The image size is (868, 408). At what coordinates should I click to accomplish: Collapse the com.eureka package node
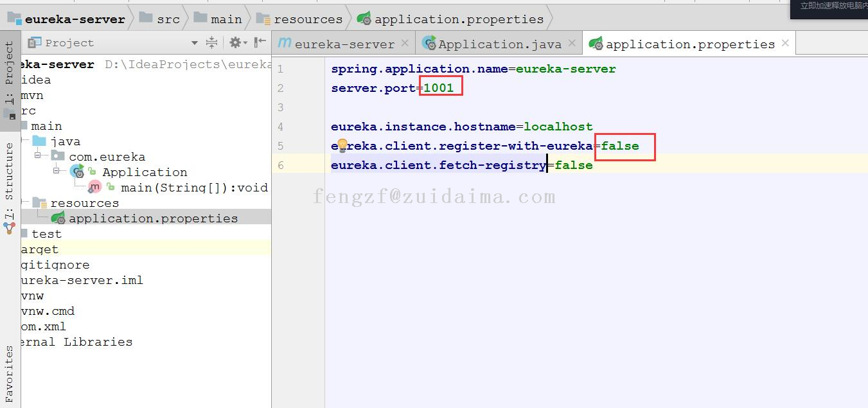38,157
